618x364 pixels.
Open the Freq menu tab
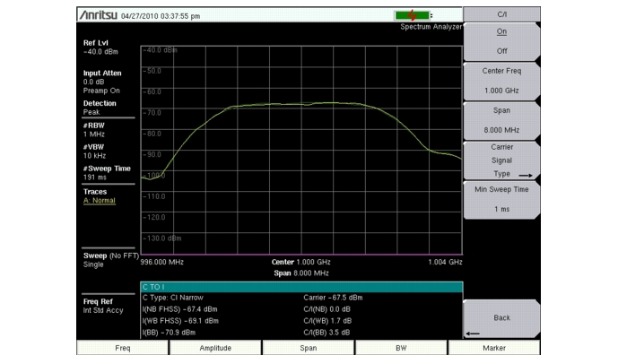[x=123, y=348]
